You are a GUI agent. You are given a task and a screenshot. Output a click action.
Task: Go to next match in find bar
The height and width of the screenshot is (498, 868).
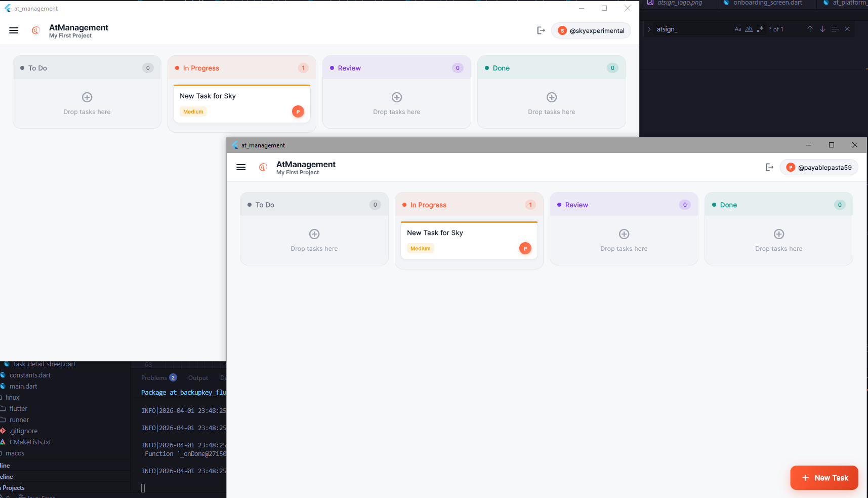[x=822, y=29]
